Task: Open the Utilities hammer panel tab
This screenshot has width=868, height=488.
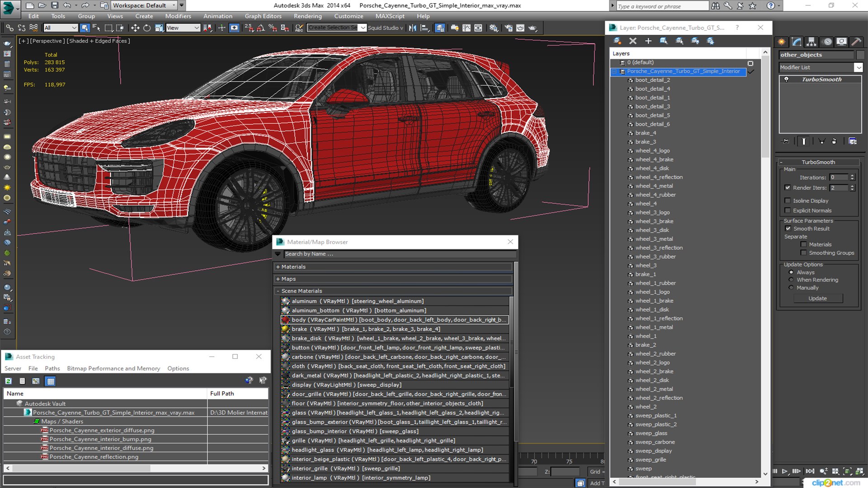Action: click(856, 42)
